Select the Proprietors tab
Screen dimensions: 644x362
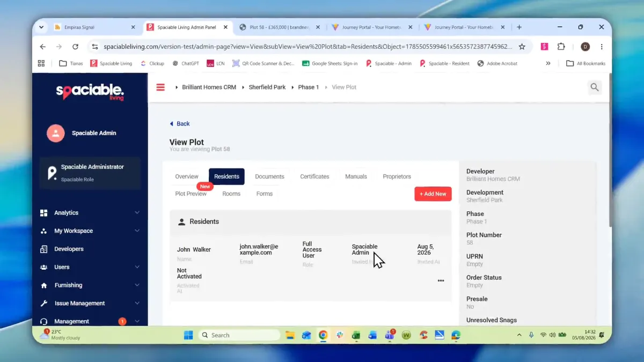[397, 176]
